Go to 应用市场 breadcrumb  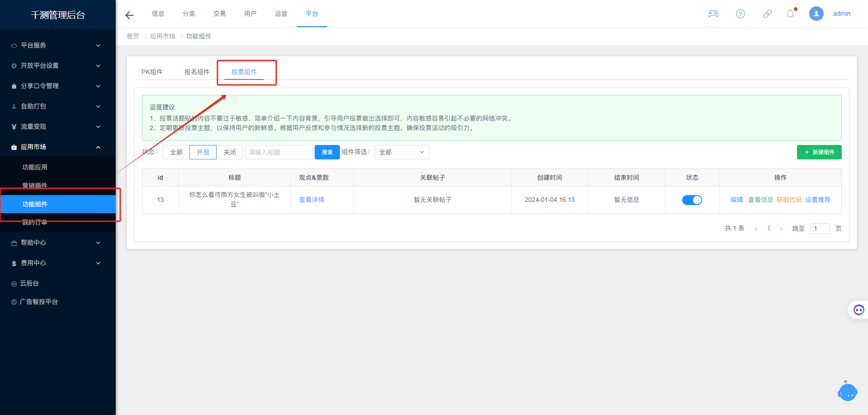click(x=163, y=36)
